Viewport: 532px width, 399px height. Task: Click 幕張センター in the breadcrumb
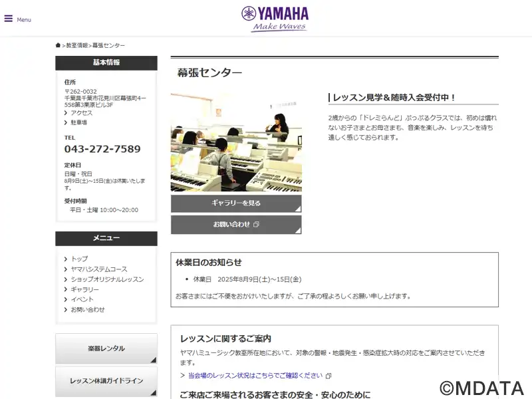(108, 45)
